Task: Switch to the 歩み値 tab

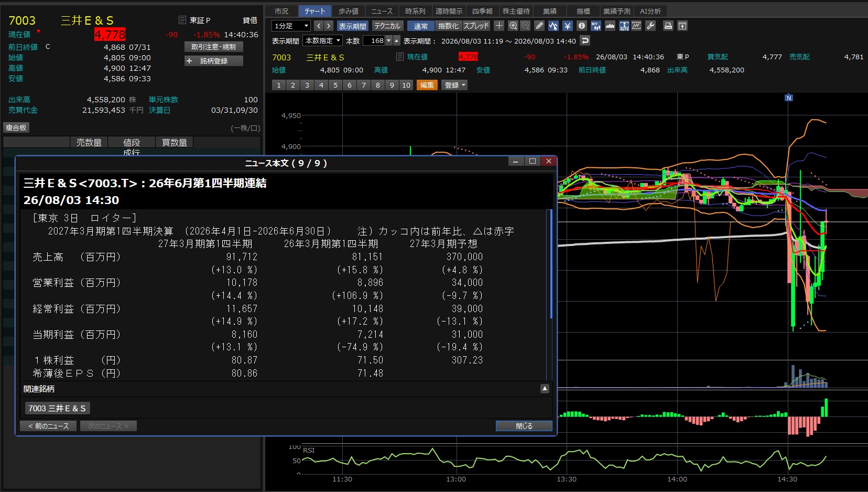Action: (349, 11)
